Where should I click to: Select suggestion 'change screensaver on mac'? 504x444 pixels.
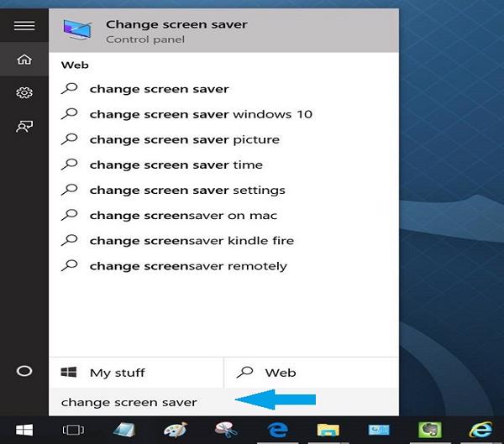(223, 216)
